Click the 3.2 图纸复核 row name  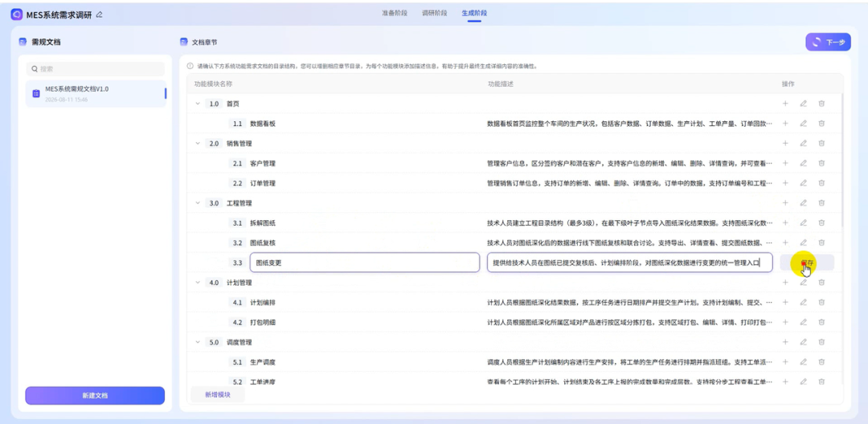(x=262, y=243)
